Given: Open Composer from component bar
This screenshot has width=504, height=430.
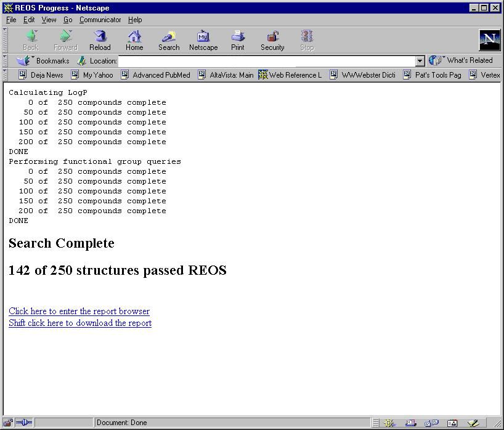Looking at the screenshot, I should (473, 423).
